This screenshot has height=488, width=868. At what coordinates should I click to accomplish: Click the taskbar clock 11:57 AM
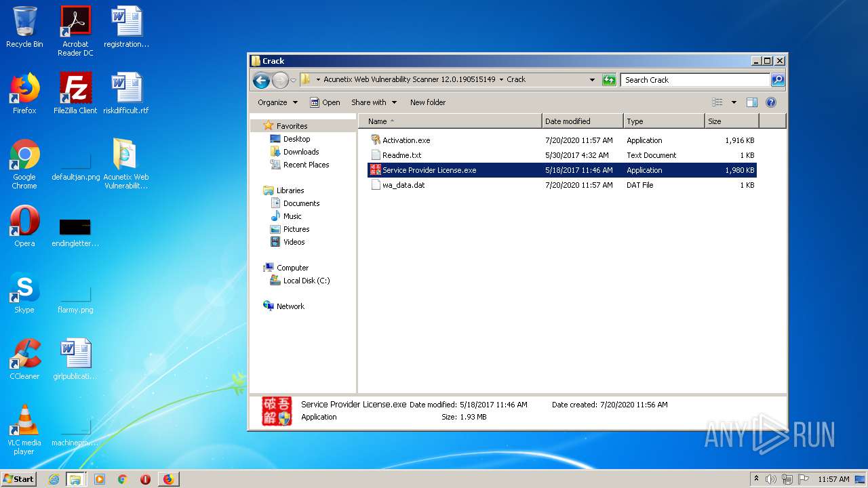pos(833,479)
